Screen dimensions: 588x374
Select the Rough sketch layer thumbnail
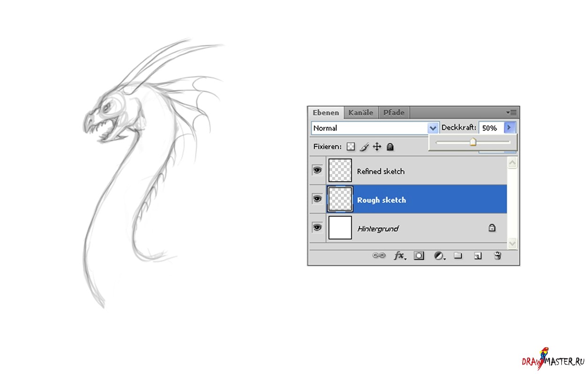(340, 199)
